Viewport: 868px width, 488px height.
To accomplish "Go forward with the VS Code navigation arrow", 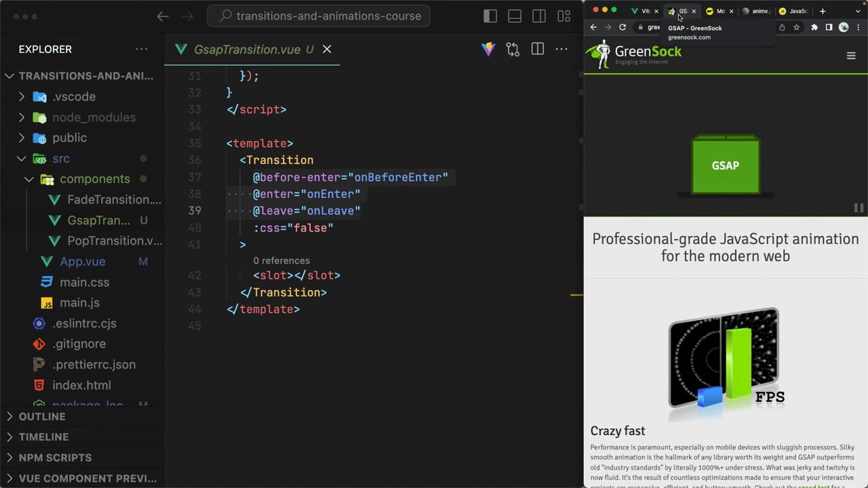I will pos(187,16).
